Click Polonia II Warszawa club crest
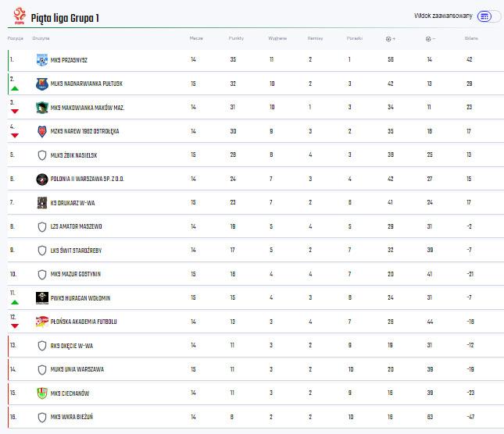The height and width of the screenshot is (434, 504). pos(42,179)
